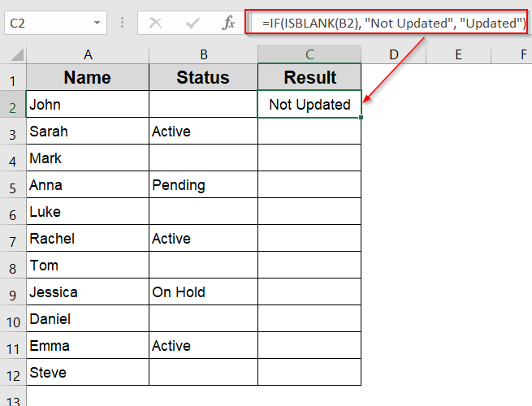Viewport: 532px width, 406px height.
Task: Select the cell containing Sarah
Action: pos(88,131)
